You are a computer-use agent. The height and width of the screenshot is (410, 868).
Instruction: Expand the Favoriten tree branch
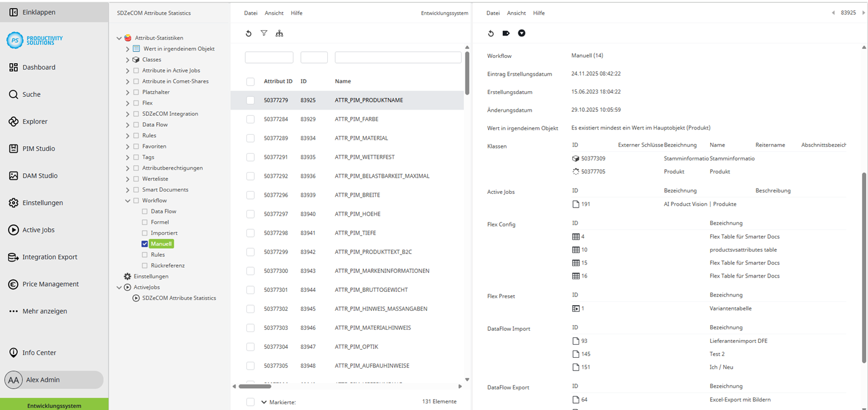127,146
